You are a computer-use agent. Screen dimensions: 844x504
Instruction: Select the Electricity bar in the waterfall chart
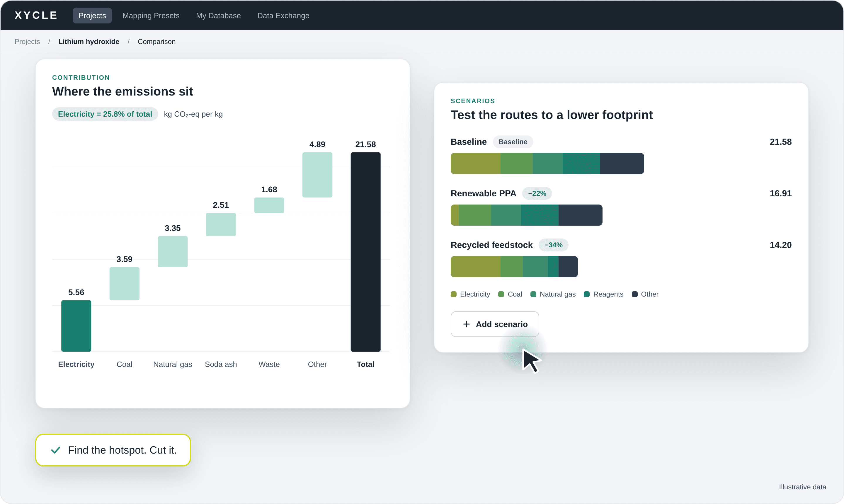[x=76, y=326]
